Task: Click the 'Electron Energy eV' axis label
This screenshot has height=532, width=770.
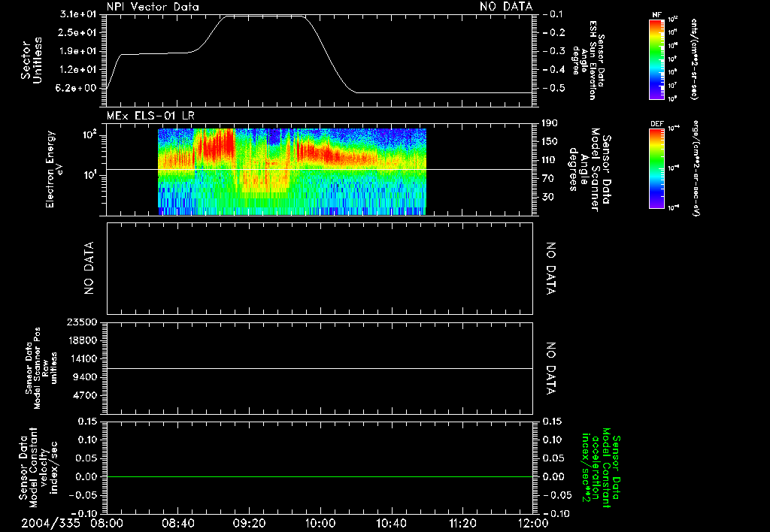Action: tap(54, 169)
